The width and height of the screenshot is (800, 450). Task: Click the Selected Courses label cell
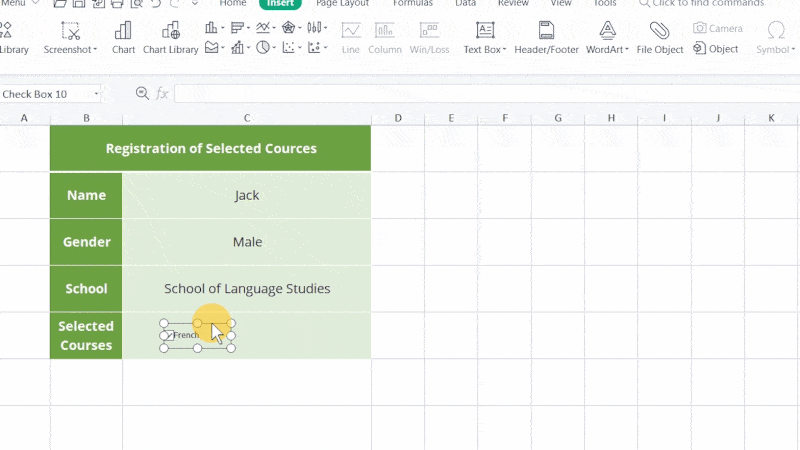coord(86,336)
